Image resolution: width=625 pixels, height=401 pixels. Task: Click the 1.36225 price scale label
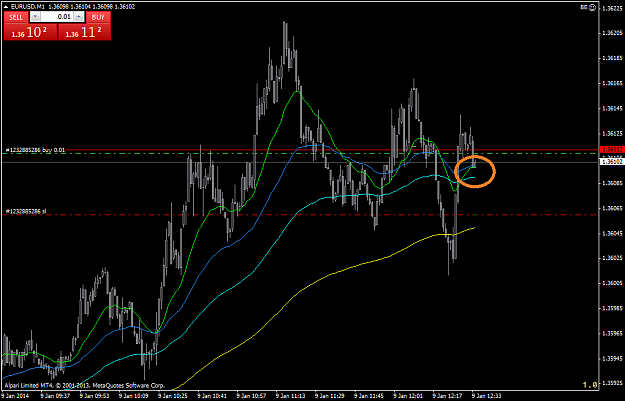click(613, 8)
